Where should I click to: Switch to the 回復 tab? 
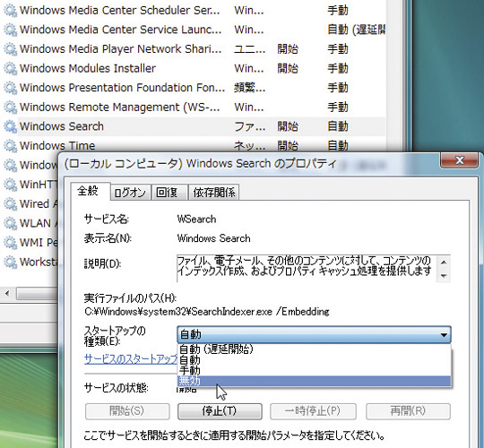(169, 193)
